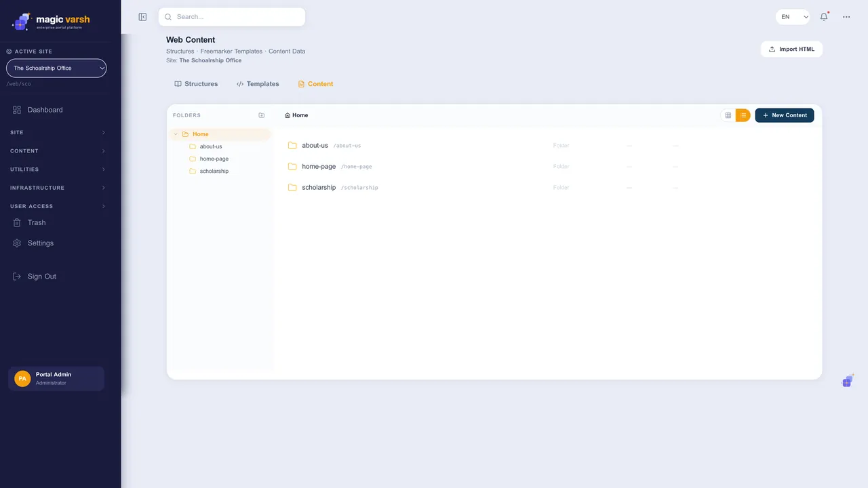
Task: Select the Content tab
Action: pos(316,84)
